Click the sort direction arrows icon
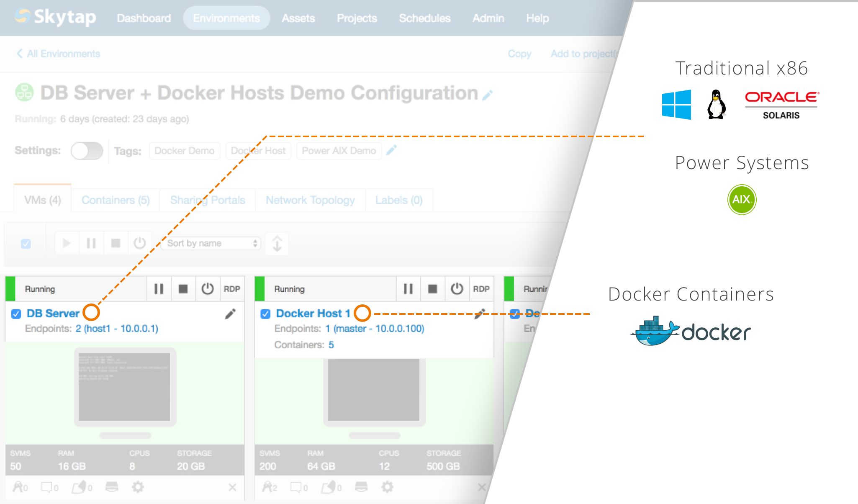This screenshot has height=504, width=858. pyautogui.click(x=277, y=244)
